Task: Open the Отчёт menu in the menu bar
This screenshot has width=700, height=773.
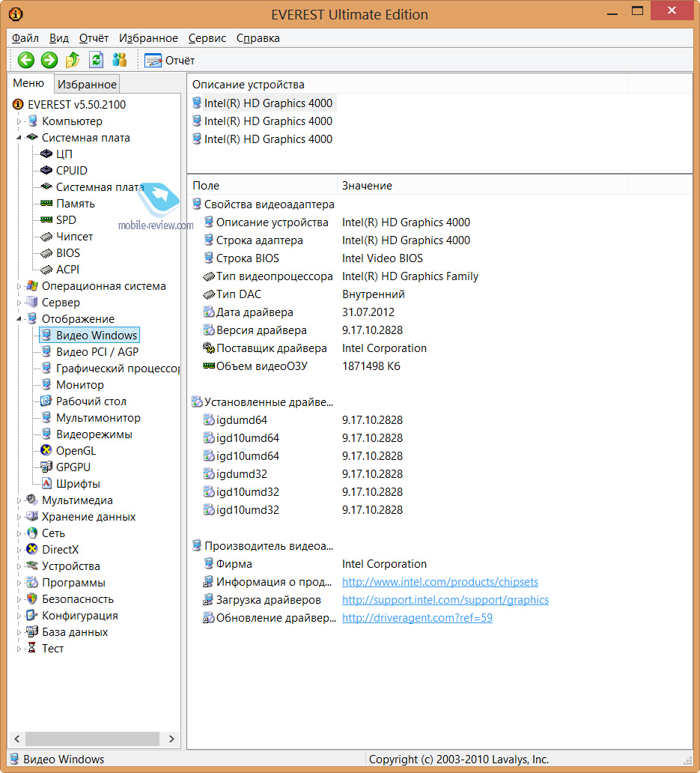Action: tap(94, 38)
